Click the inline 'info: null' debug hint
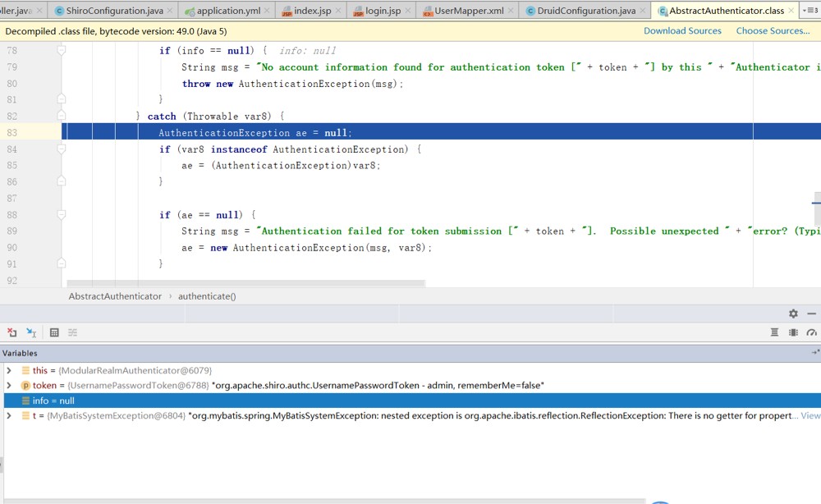This screenshot has height=504, width=821. [x=307, y=51]
